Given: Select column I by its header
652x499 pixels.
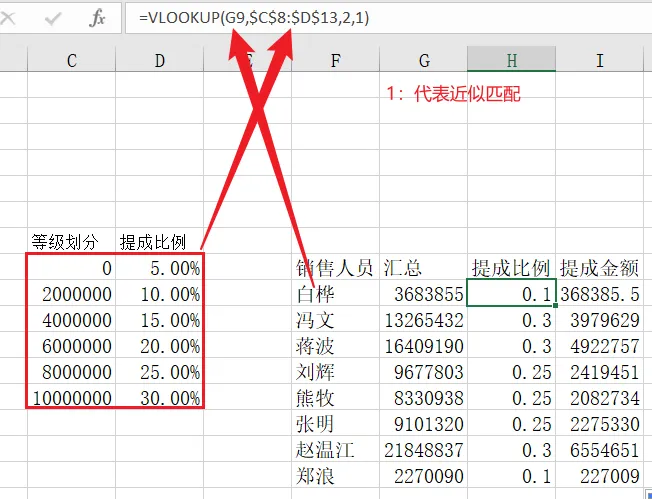Looking at the screenshot, I should tap(600, 61).
